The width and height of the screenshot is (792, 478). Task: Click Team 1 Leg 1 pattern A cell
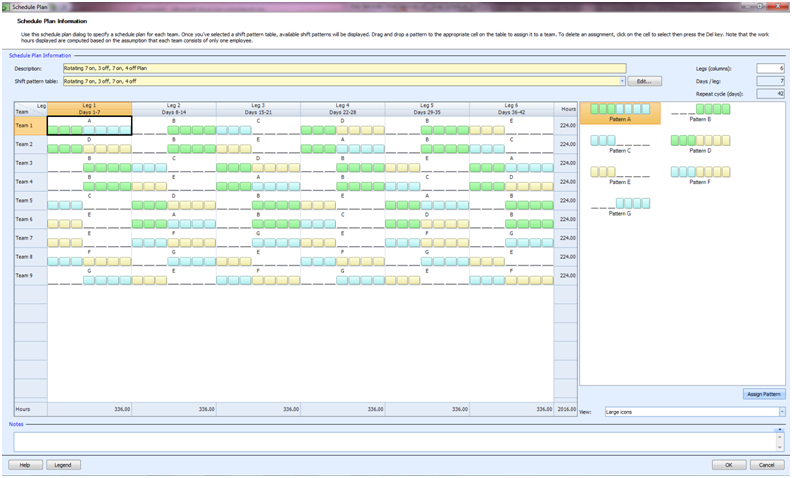point(89,126)
